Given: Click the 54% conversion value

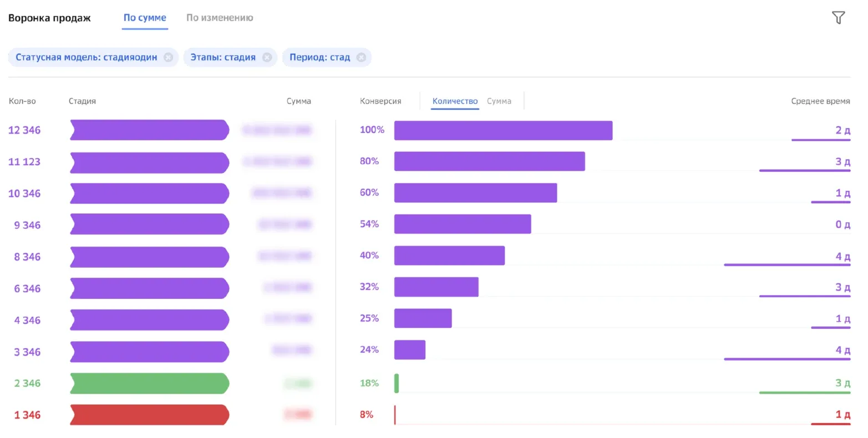Looking at the screenshot, I should click(369, 224).
